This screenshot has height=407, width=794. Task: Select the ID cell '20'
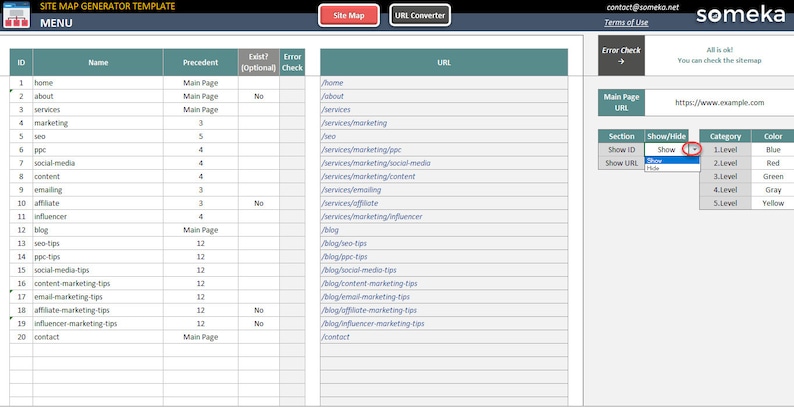pos(21,337)
